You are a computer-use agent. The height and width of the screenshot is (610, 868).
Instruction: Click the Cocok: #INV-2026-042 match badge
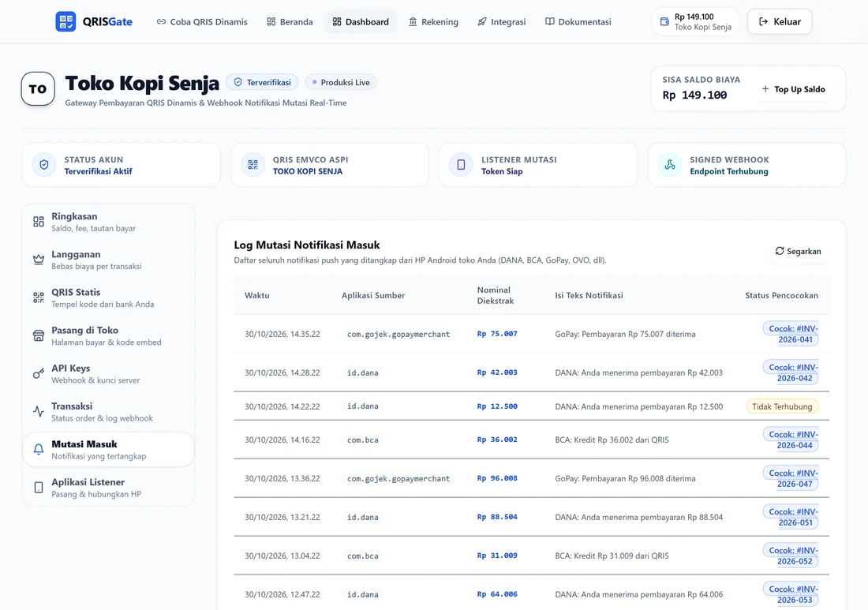[x=791, y=372]
